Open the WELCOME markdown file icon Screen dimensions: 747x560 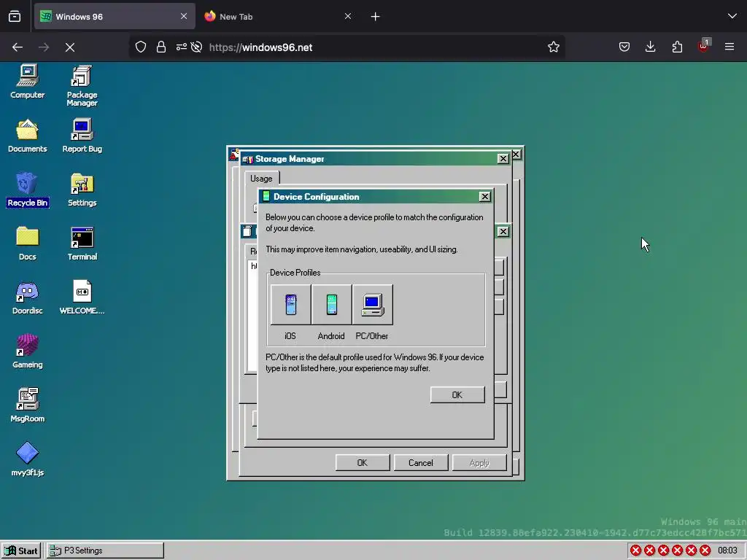(82, 297)
